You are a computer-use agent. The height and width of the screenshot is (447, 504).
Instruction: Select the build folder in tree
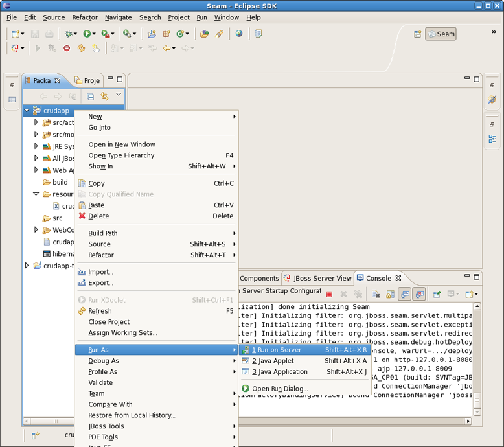pyautogui.click(x=55, y=182)
